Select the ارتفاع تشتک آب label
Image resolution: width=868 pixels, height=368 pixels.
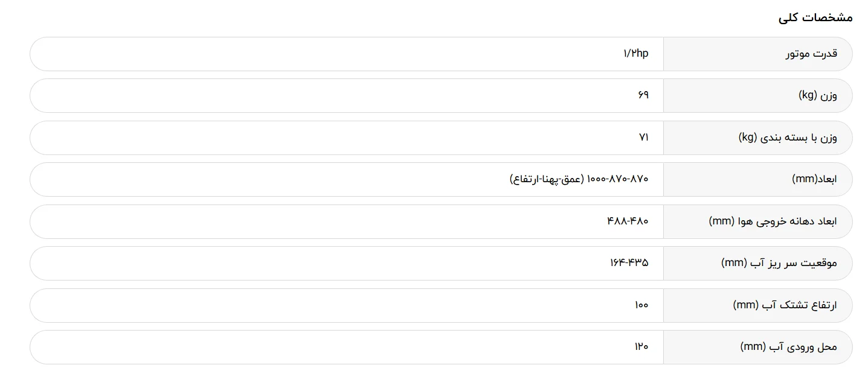click(785, 305)
